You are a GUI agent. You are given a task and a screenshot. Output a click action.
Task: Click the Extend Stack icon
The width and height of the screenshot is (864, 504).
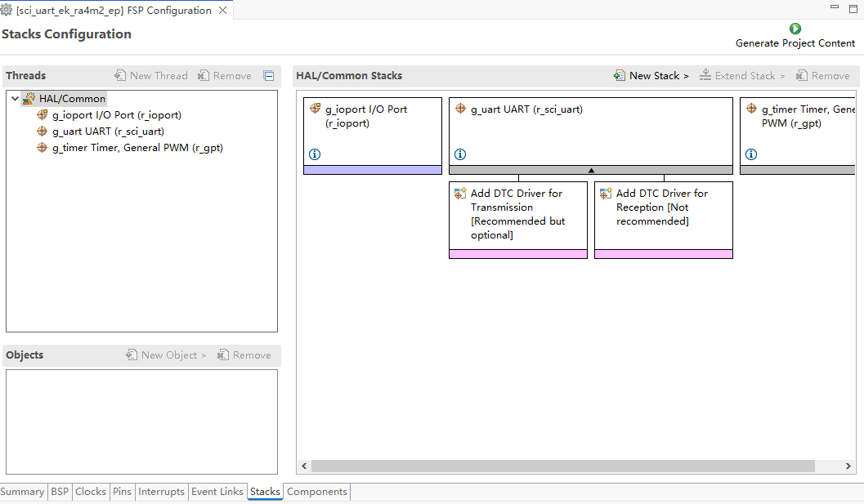pyautogui.click(x=705, y=75)
